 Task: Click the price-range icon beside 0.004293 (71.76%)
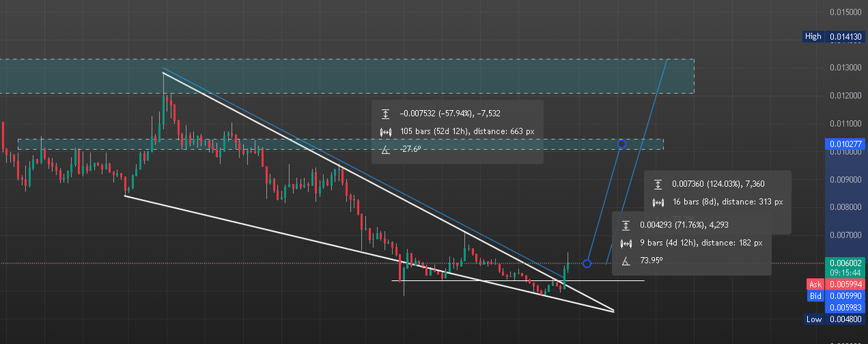(x=626, y=225)
